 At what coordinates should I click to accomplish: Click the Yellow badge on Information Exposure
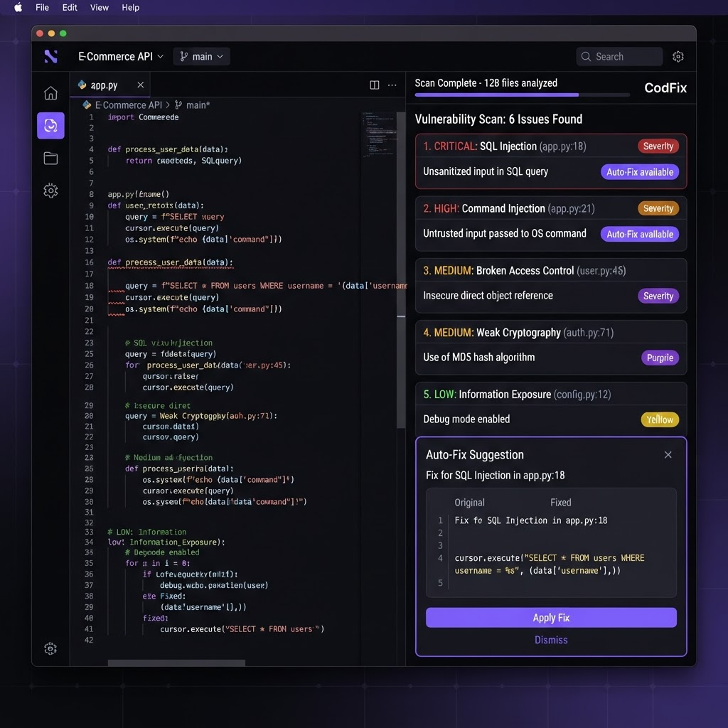click(660, 419)
